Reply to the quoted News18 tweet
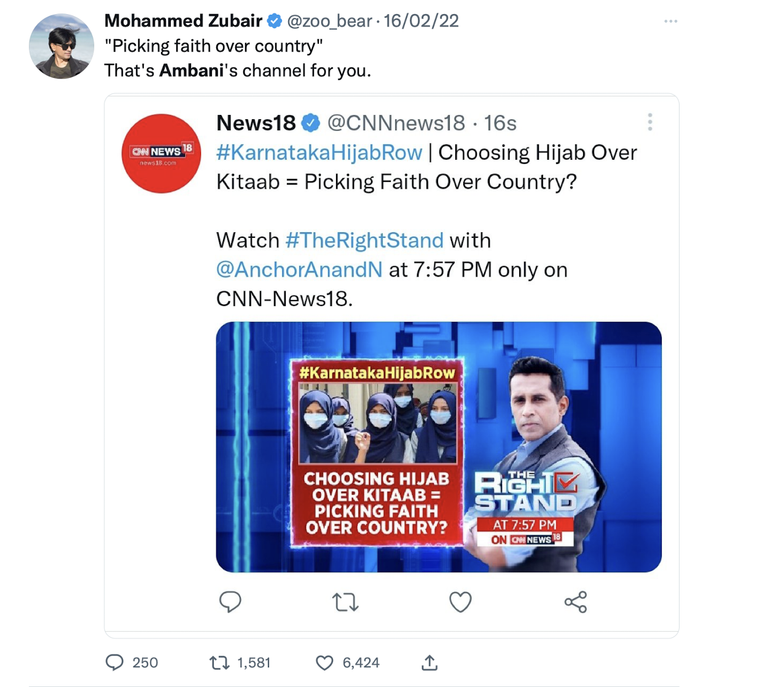 pyautogui.click(x=230, y=602)
